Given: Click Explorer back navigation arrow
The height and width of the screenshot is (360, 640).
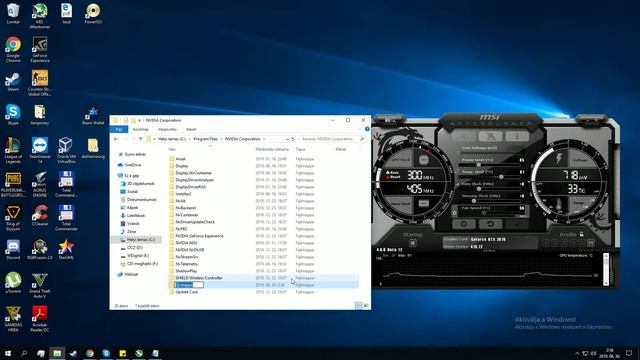Looking at the screenshot, I should tap(116, 139).
